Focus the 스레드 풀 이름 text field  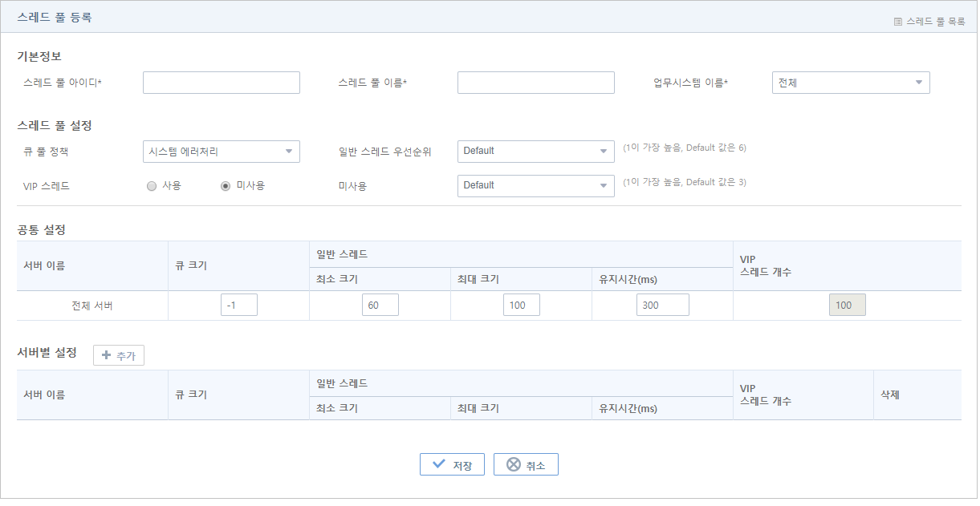535,83
